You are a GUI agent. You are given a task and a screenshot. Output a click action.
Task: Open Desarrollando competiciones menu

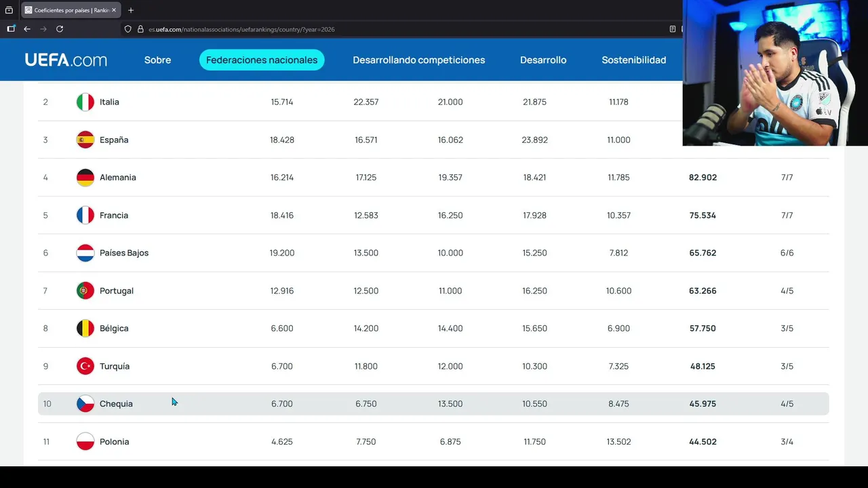[419, 60]
